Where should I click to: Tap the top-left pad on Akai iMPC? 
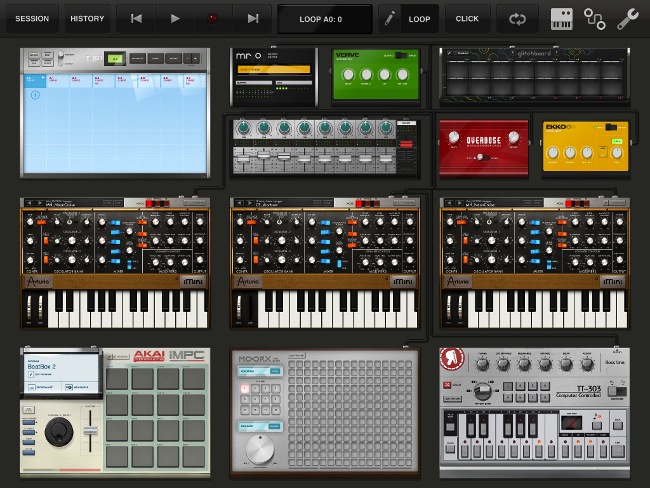[x=117, y=379]
